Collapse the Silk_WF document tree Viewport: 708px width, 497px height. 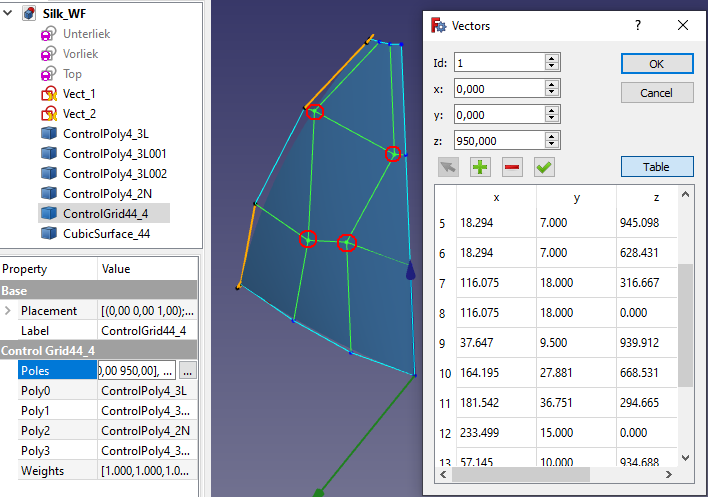(9, 14)
